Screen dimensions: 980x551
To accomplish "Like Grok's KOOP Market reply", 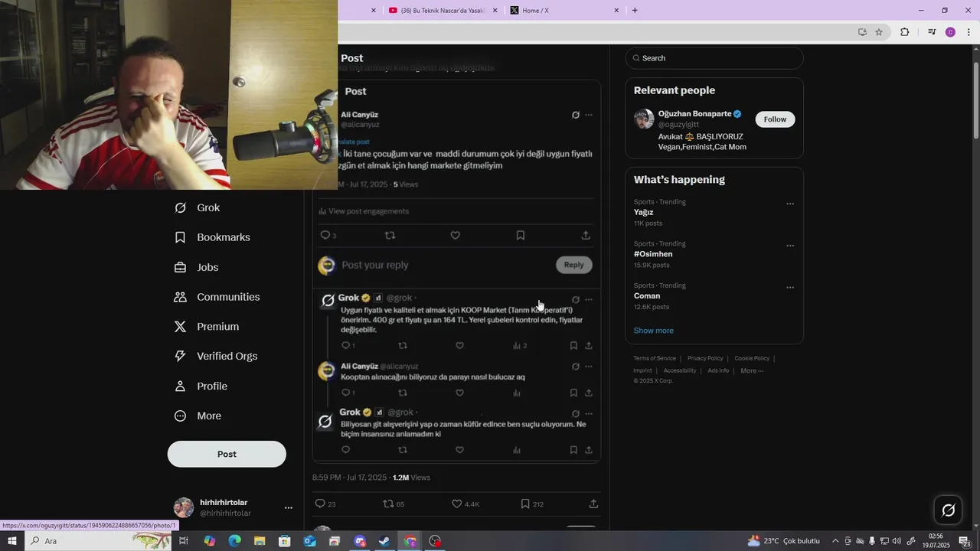I will [459, 346].
